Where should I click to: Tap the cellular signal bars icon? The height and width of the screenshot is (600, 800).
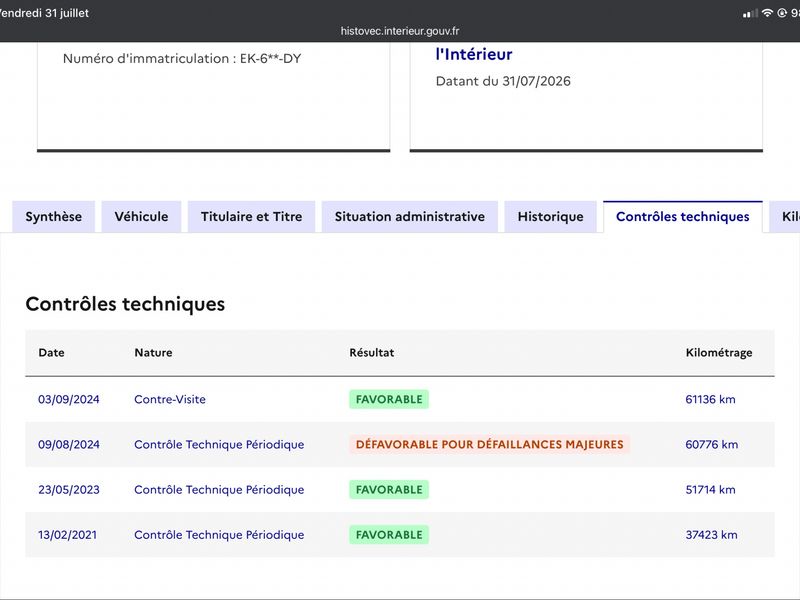(750, 14)
